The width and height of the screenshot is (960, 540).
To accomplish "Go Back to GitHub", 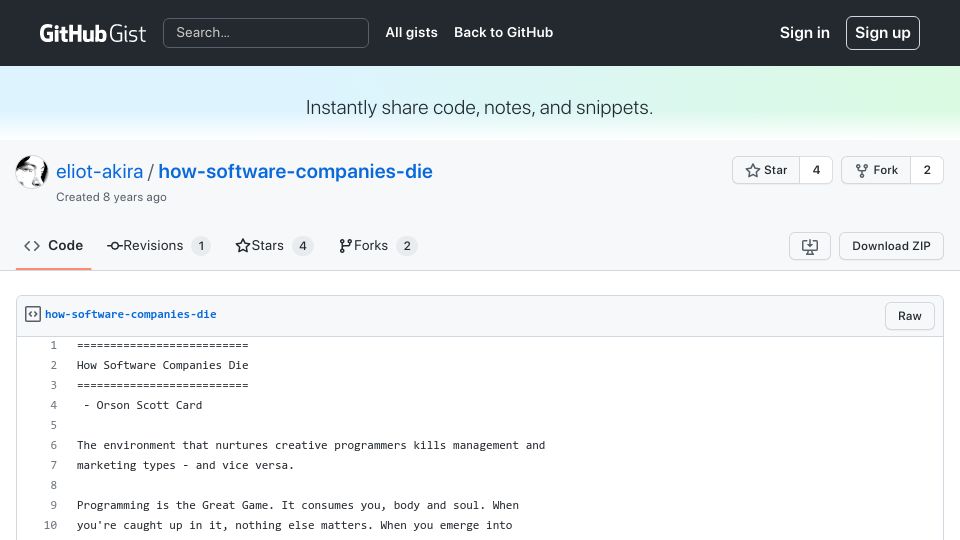I will click(x=503, y=32).
